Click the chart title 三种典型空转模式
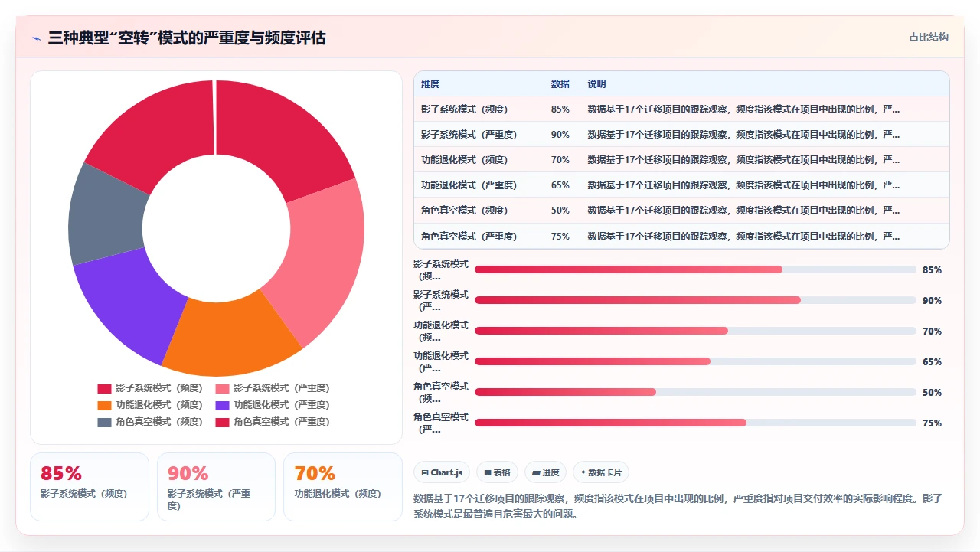The width and height of the screenshot is (980, 552). pos(186,38)
